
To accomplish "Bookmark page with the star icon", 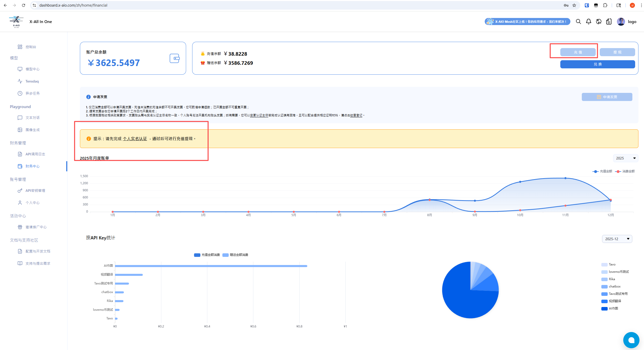I will [574, 5].
